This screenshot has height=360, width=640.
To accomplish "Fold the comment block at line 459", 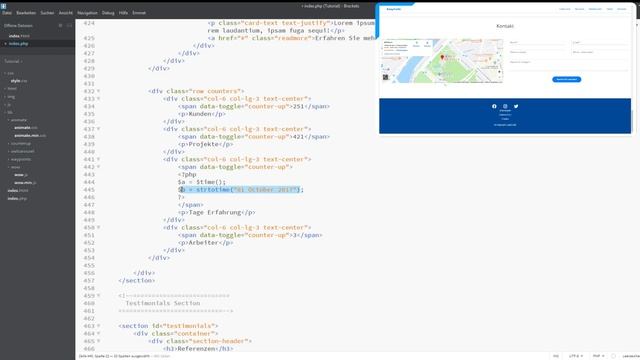I will (98, 296).
